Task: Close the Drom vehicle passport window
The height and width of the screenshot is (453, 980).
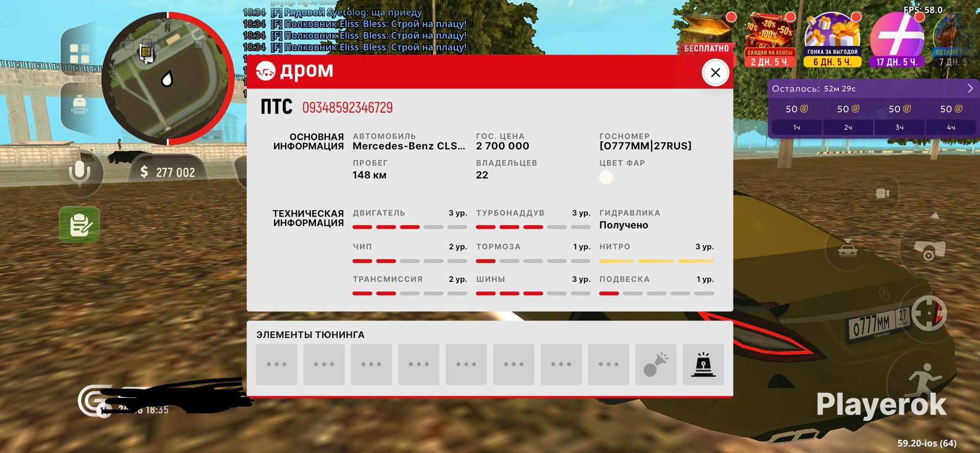Action: [715, 73]
